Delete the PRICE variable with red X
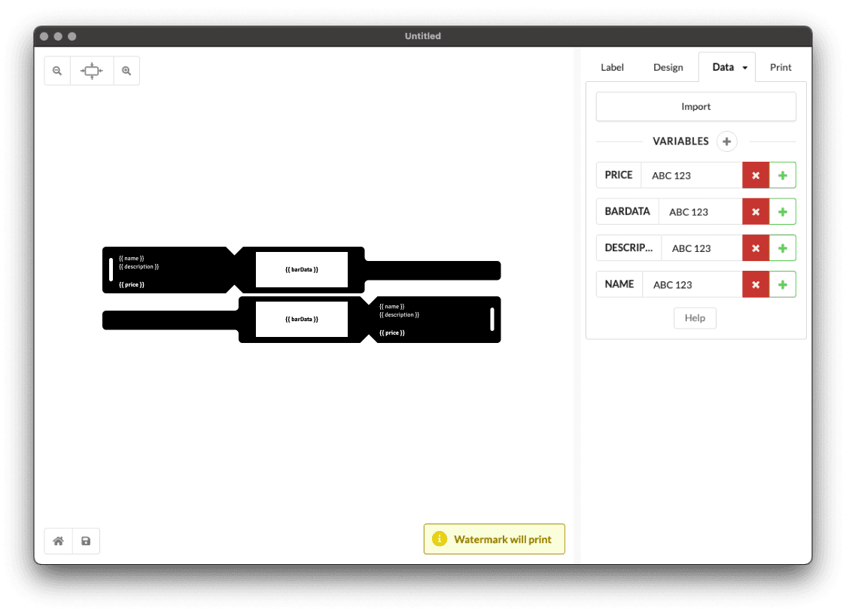The image size is (846, 616). pos(756,175)
